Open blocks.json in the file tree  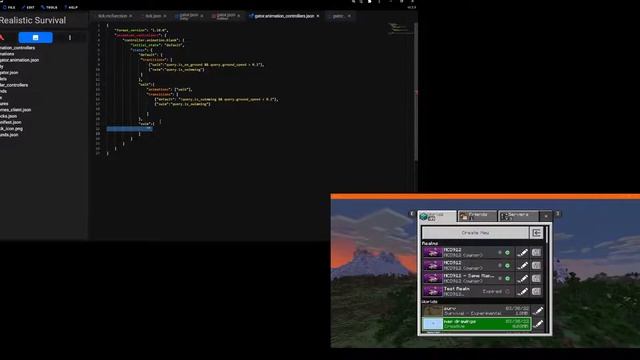[9, 116]
